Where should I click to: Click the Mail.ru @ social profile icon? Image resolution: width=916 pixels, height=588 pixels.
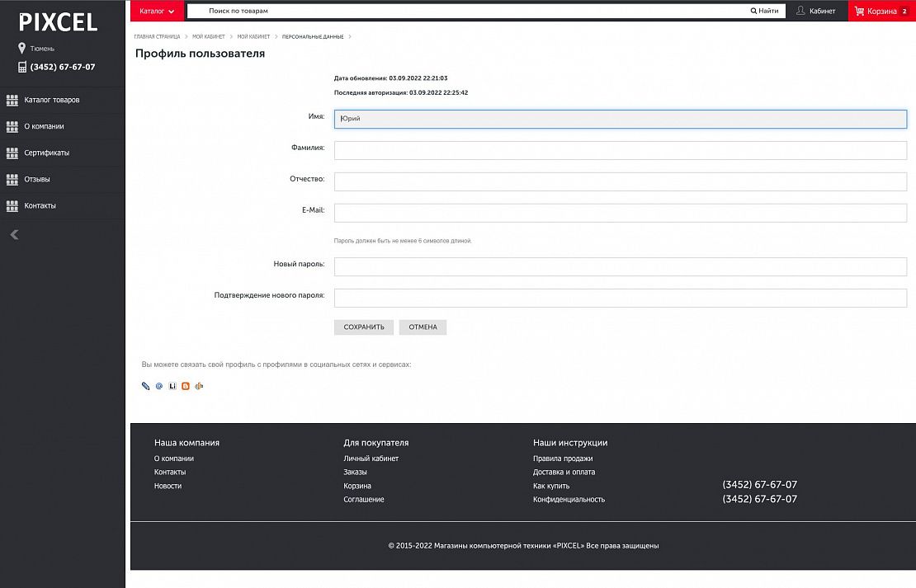tap(159, 386)
